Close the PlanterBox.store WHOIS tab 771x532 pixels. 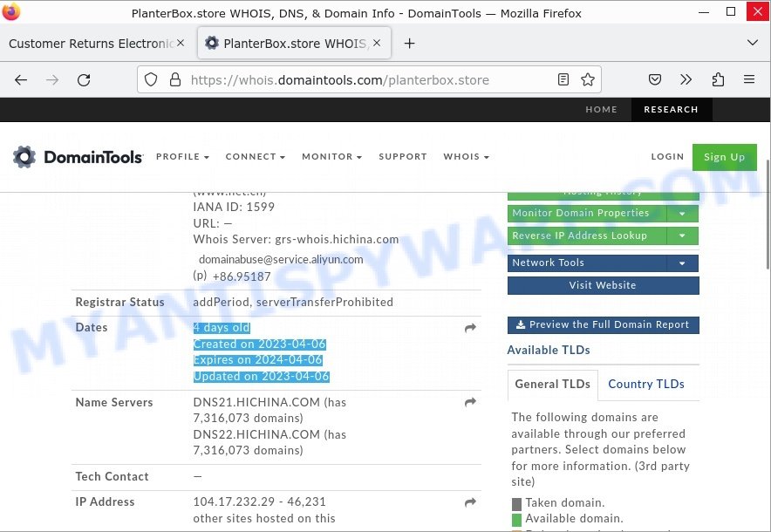coord(377,43)
